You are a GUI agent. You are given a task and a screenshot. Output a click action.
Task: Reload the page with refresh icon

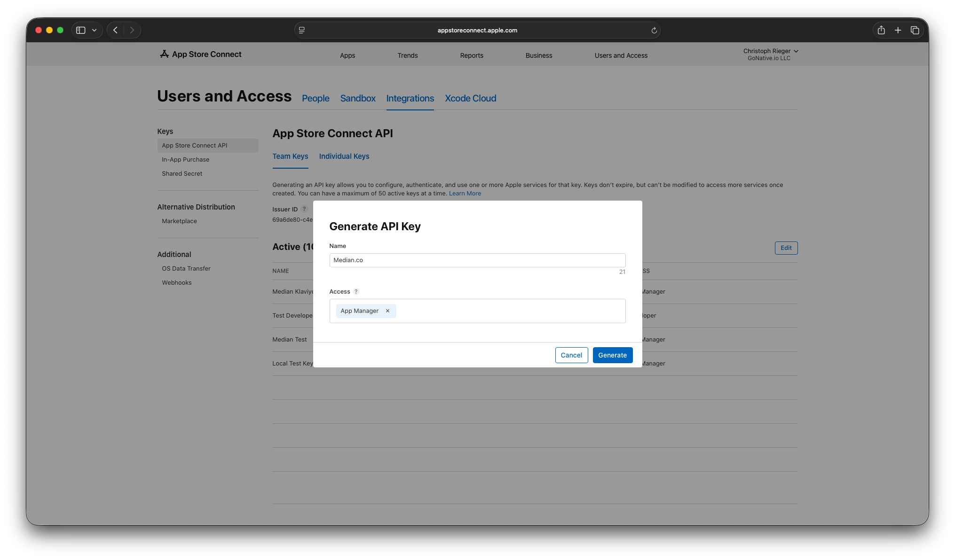[654, 30]
